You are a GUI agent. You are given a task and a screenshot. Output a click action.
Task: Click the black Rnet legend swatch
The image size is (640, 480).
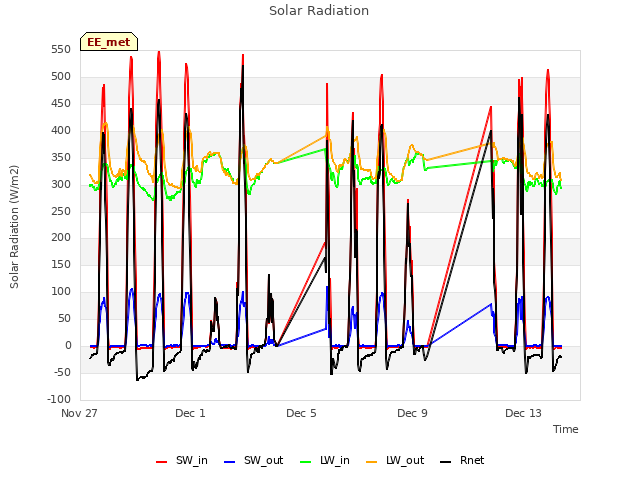click(446, 462)
